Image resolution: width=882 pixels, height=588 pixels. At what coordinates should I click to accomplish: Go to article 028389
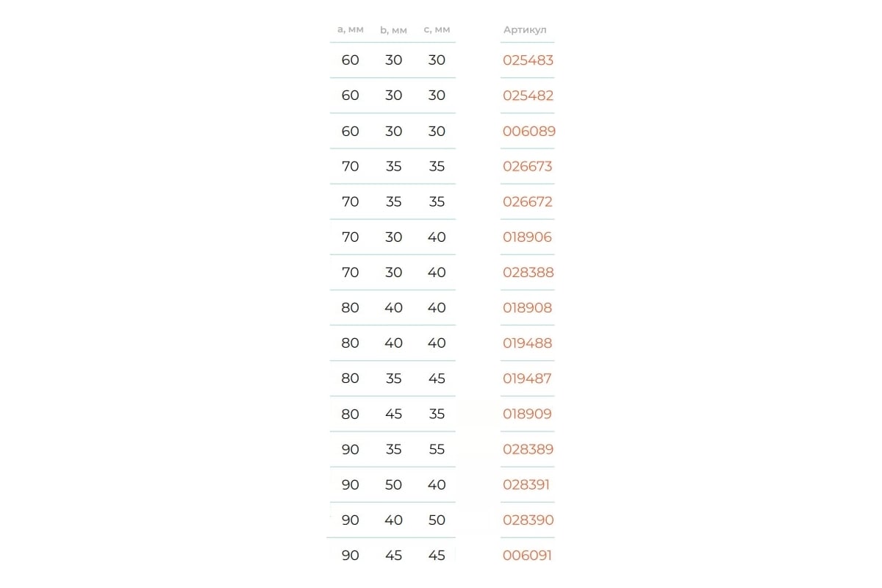[527, 450]
